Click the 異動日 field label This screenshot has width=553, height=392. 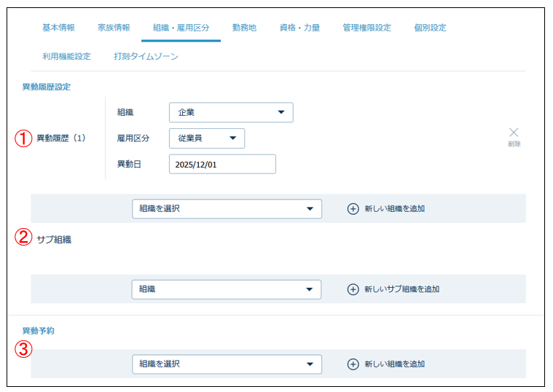coord(129,164)
